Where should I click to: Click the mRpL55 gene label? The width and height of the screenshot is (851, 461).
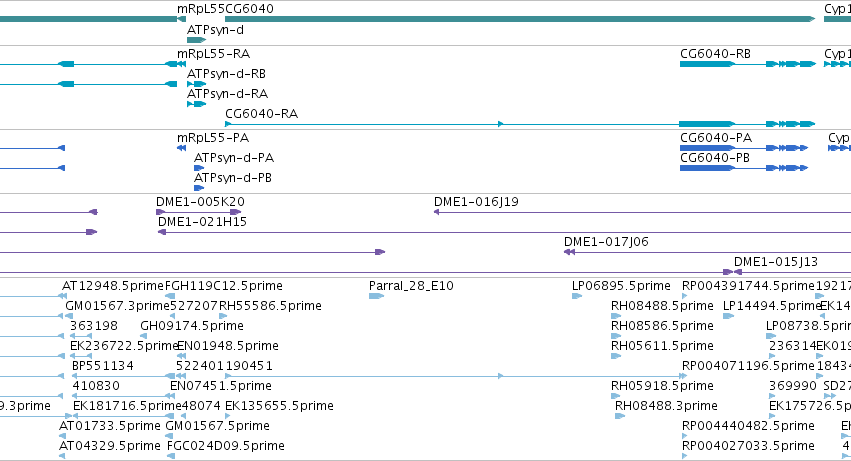tap(200, 9)
